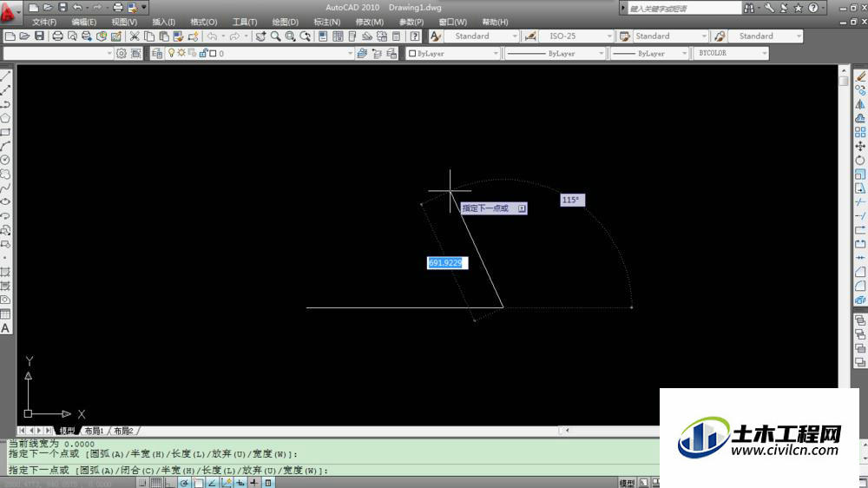
Task: Open Communication Center satellite icon
Action: coord(785,8)
